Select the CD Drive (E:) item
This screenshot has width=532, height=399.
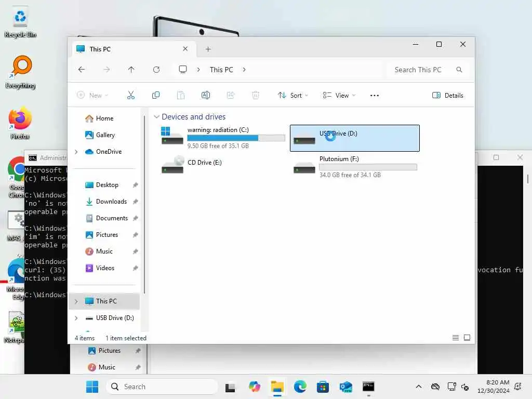[222, 165]
